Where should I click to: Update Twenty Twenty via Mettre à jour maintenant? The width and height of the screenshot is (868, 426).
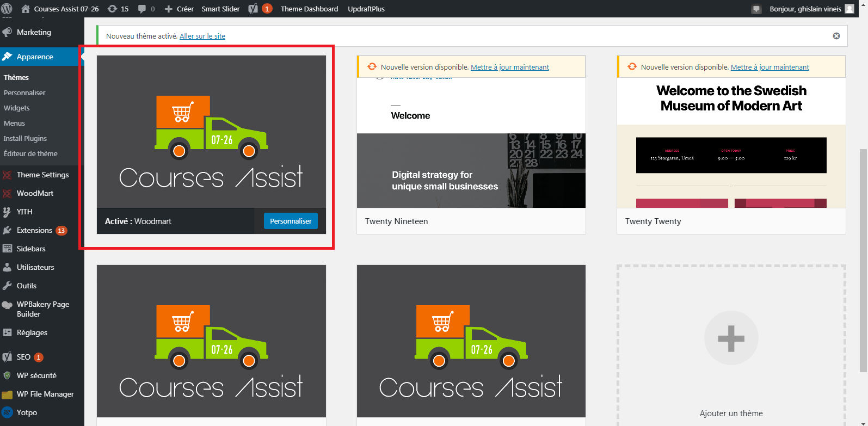tap(770, 67)
